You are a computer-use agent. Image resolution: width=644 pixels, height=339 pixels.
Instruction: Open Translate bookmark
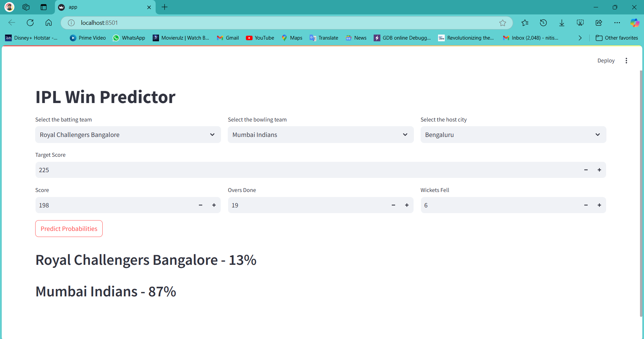pyautogui.click(x=324, y=38)
